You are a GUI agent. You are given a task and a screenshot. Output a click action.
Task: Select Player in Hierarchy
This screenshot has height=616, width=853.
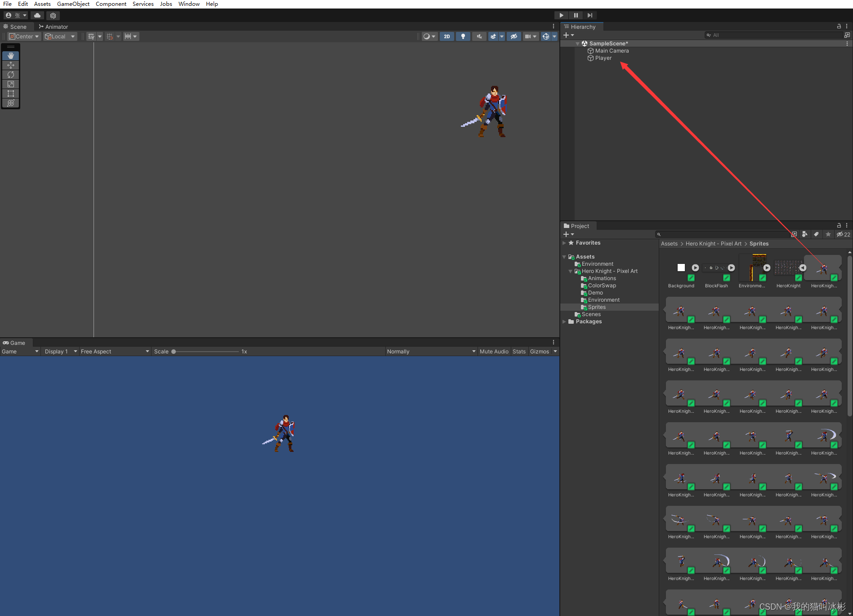coord(603,58)
